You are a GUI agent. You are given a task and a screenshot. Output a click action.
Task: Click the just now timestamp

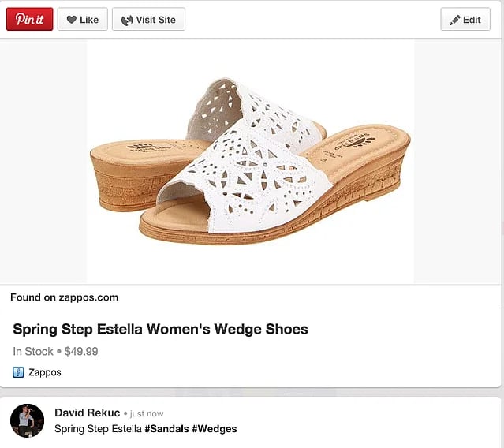tap(146, 413)
